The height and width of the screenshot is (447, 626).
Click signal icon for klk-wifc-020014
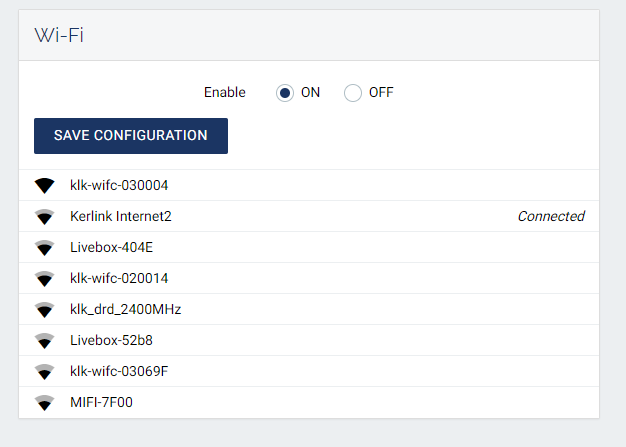[44, 279]
